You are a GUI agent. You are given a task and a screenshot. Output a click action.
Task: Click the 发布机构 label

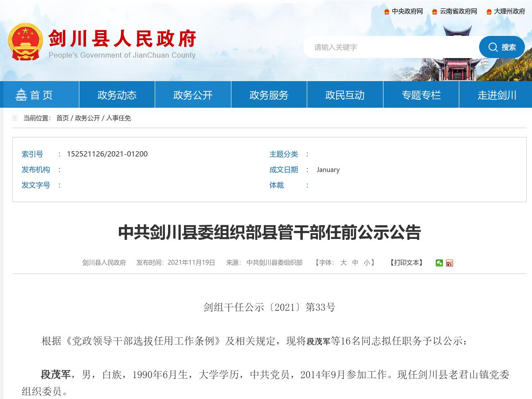click(x=36, y=169)
